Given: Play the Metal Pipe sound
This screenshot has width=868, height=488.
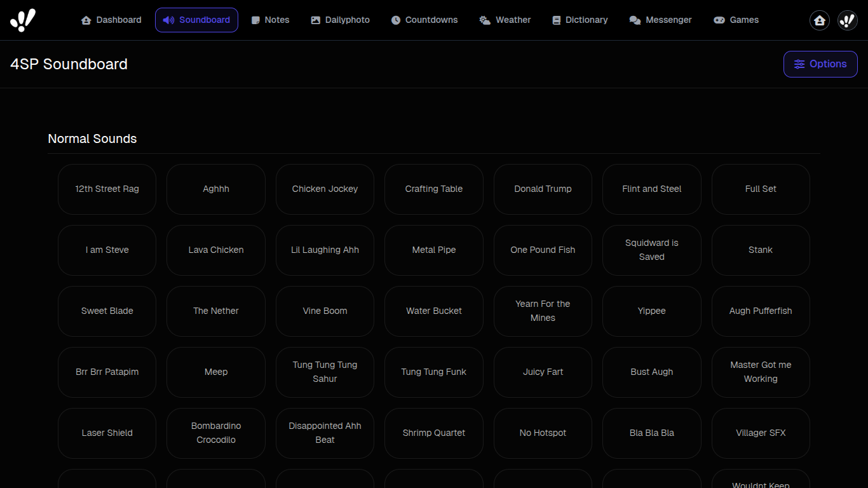Looking at the screenshot, I should [434, 250].
